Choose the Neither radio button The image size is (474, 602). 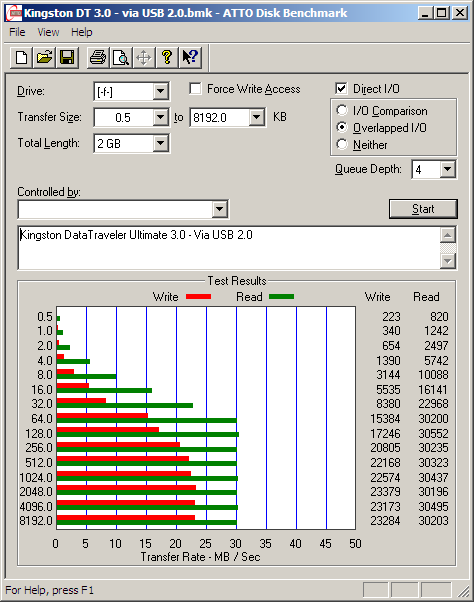pyautogui.click(x=342, y=144)
